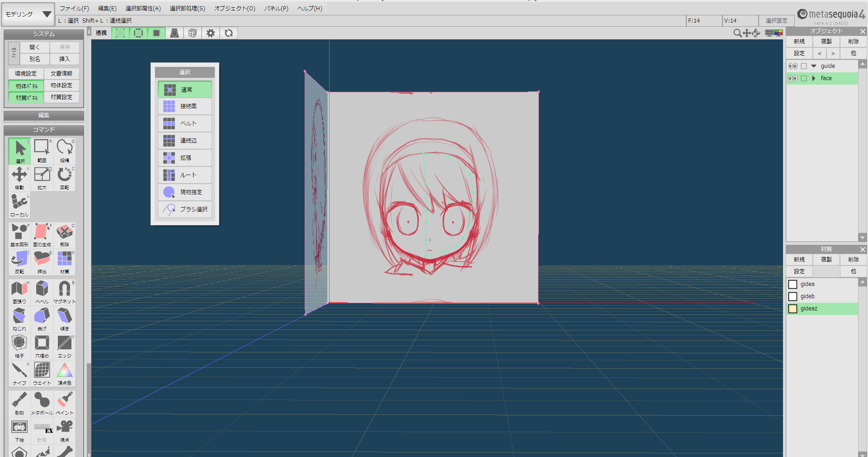Open the 選択部属性(A) menu
Screen dimensions: 868x457
pyautogui.click(x=143, y=9)
